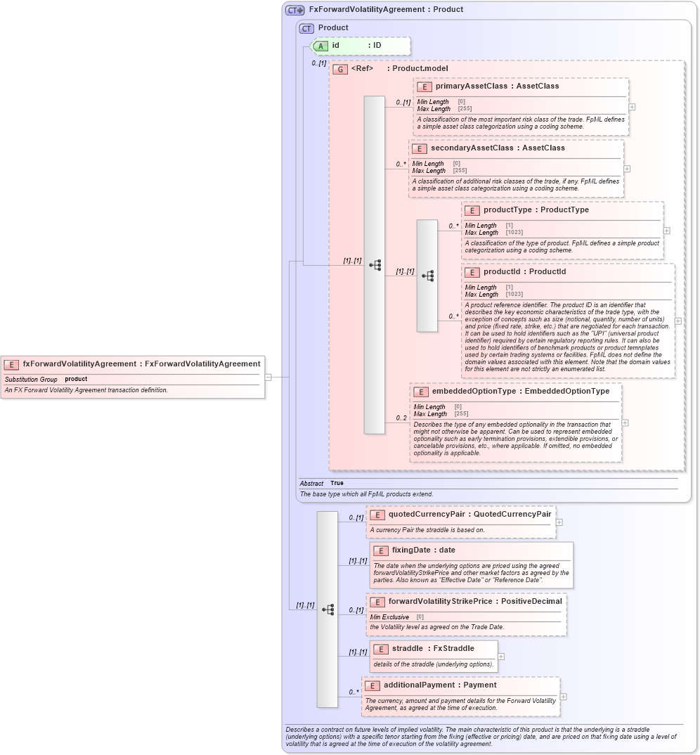Image resolution: width=700 pixels, height=755 pixels.
Task: Click the G group icon of <Ref> : Product.model
Action: click(339, 70)
